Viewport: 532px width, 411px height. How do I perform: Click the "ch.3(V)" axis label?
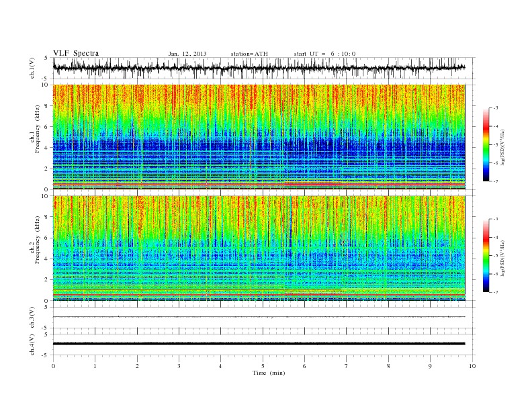click(x=32, y=317)
